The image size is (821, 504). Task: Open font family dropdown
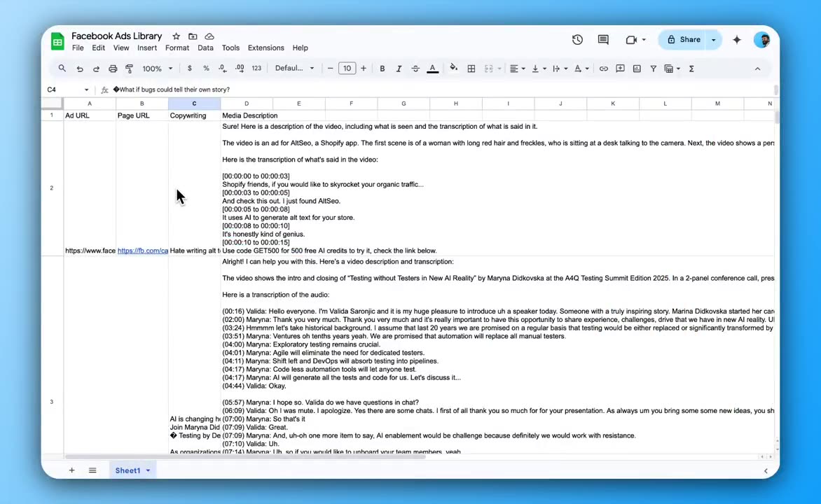point(295,69)
